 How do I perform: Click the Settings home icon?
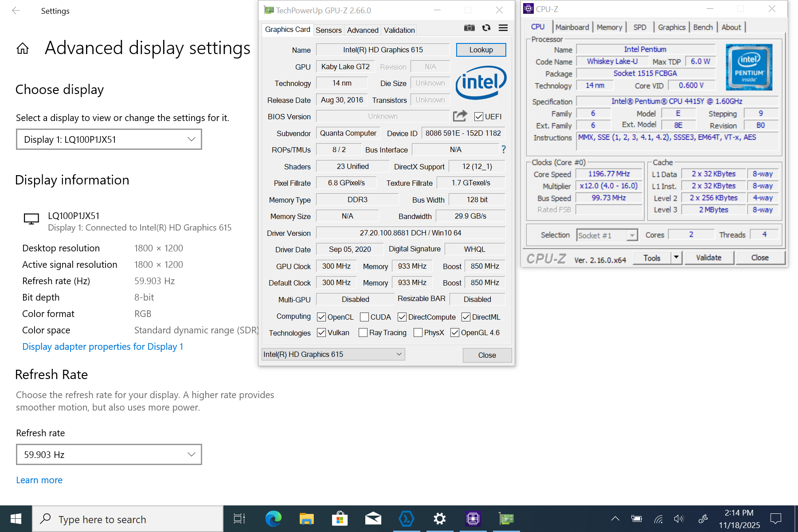coord(23,48)
